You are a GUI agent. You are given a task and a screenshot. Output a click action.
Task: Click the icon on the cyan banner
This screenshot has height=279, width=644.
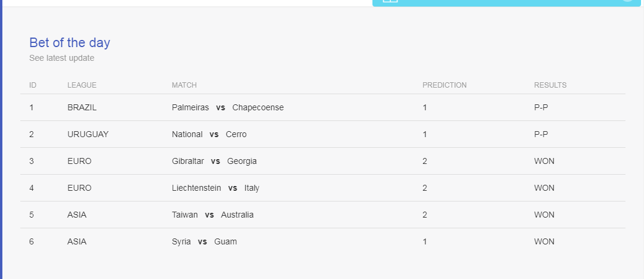tap(390, 1)
